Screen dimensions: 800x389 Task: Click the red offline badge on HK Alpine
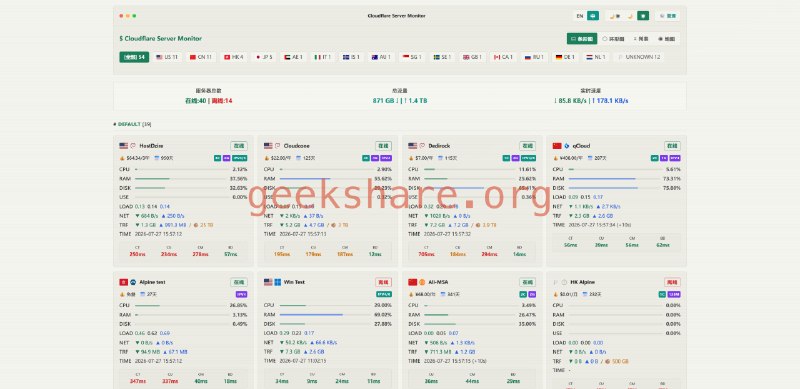tap(672, 282)
